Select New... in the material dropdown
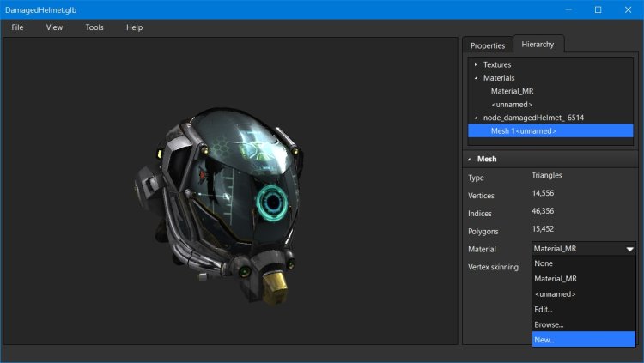644x363 pixels. (544, 340)
